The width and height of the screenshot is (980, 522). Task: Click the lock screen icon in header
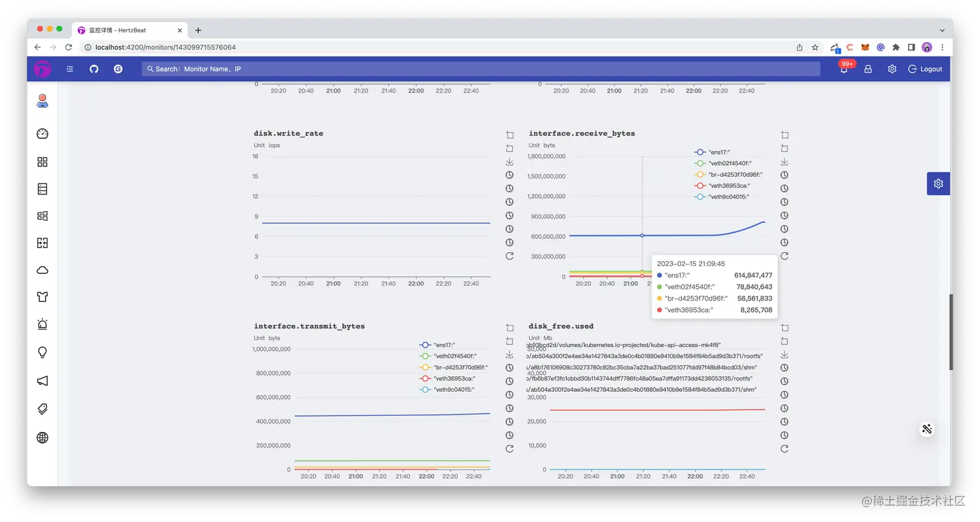tap(868, 69)
